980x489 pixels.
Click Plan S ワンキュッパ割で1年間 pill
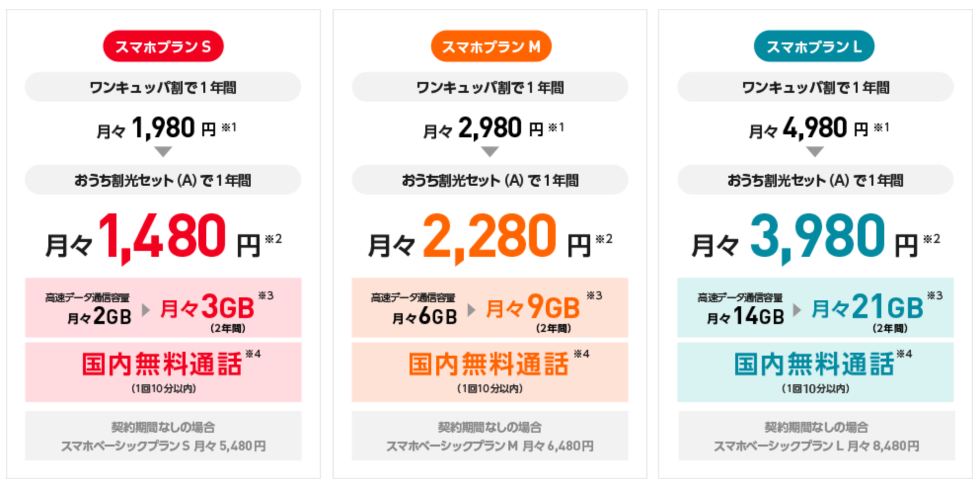click(163, 87)
